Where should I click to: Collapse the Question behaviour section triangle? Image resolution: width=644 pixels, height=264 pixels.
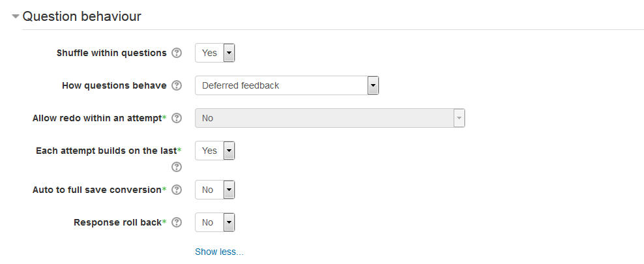pos(16,16)
